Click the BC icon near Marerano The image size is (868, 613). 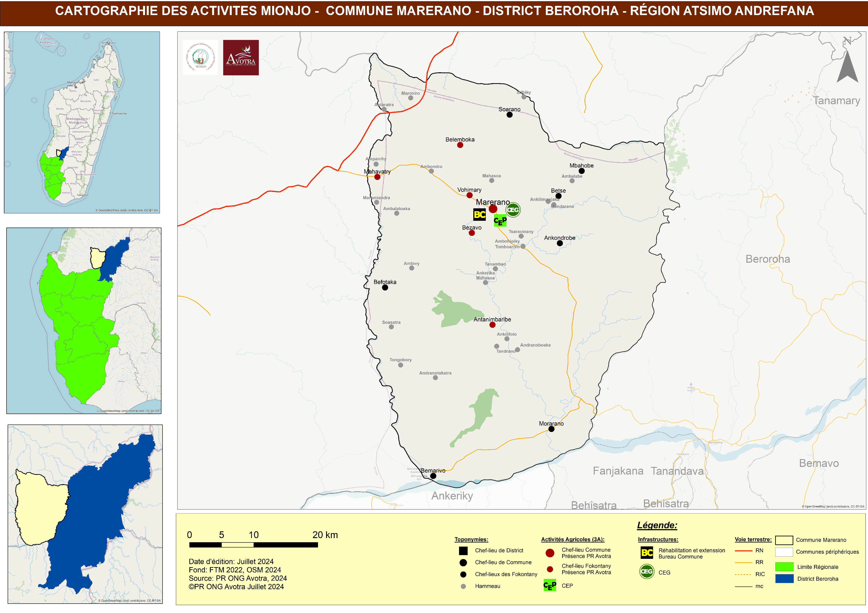coord(479,215)
